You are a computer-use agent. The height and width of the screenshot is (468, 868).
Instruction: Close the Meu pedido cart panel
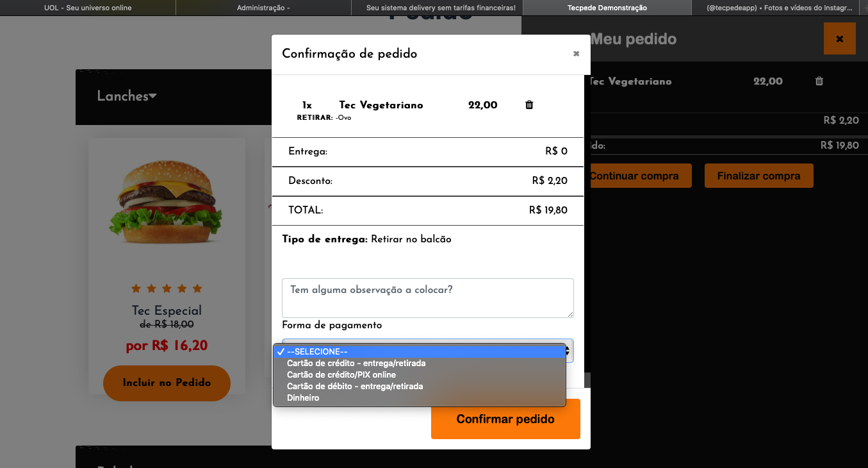pyautogui.click(x=839, y=38)
